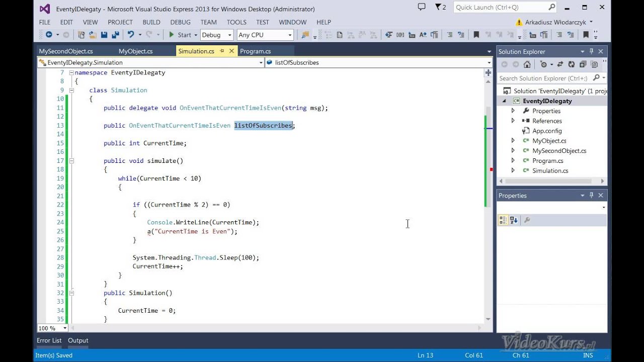Expand the References node
Image resolution: width=644 pixels, height=362 pixels.
click(x=513, y=121)
